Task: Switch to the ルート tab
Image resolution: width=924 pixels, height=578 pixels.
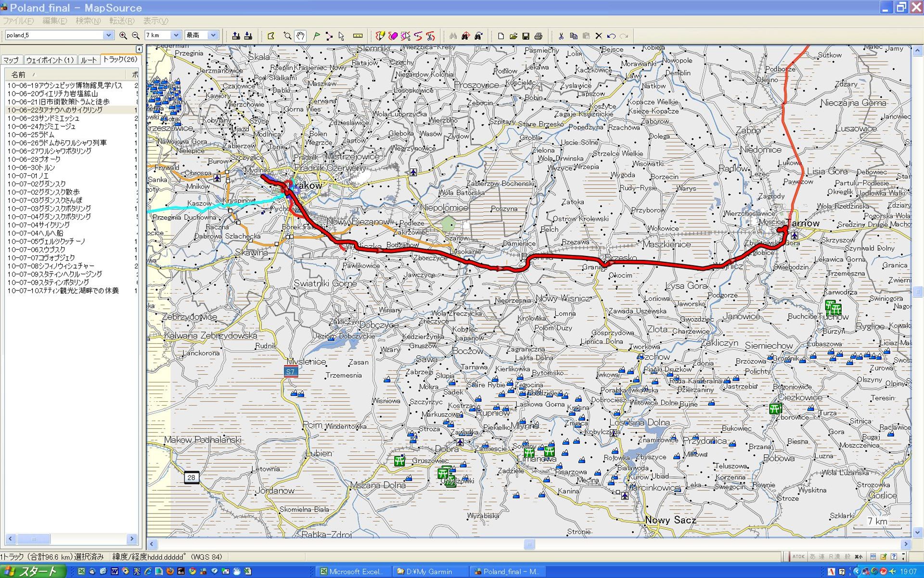Action: coord(89,60)
